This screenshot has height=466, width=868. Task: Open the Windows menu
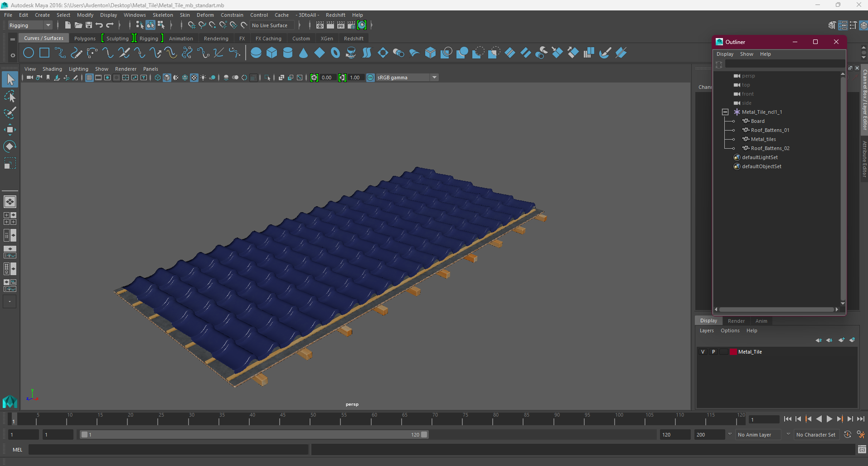[x=135, y=15]
